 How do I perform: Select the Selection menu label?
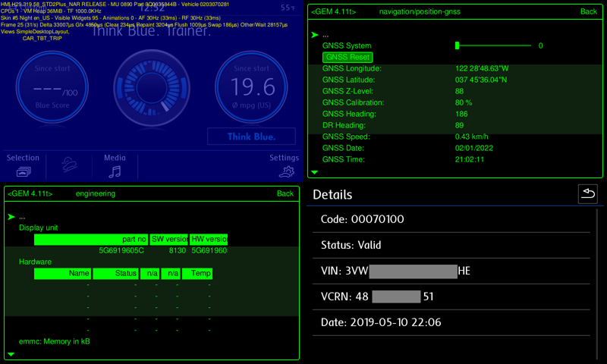(x=23, y=158)
